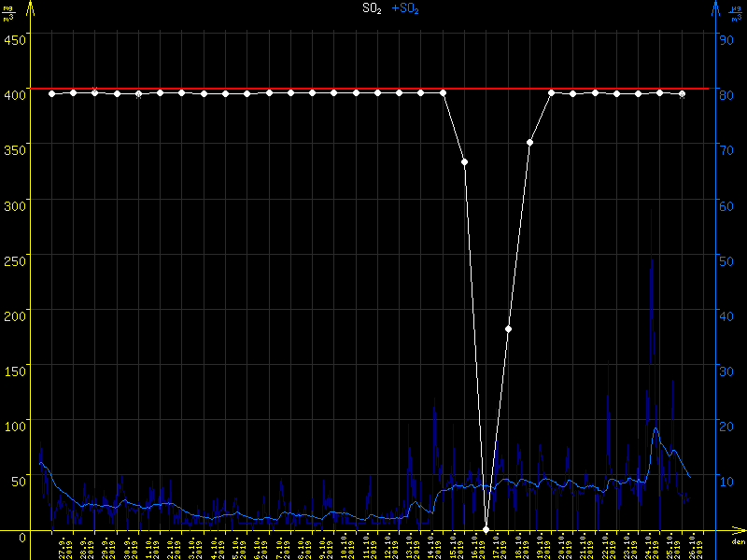The width and height of the screenshot is (747, 560).
Task: Click the 'den' label on time axis
Action: click(738, 542)
